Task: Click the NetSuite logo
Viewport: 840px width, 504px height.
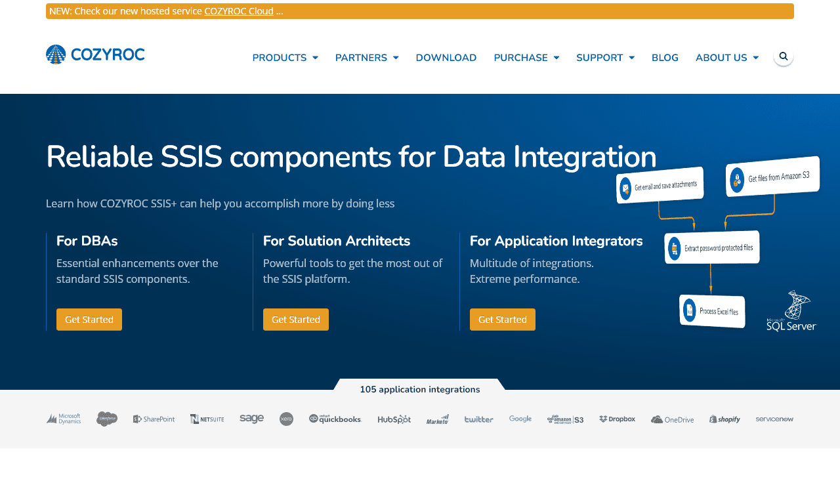Action: tap(207, 419)
